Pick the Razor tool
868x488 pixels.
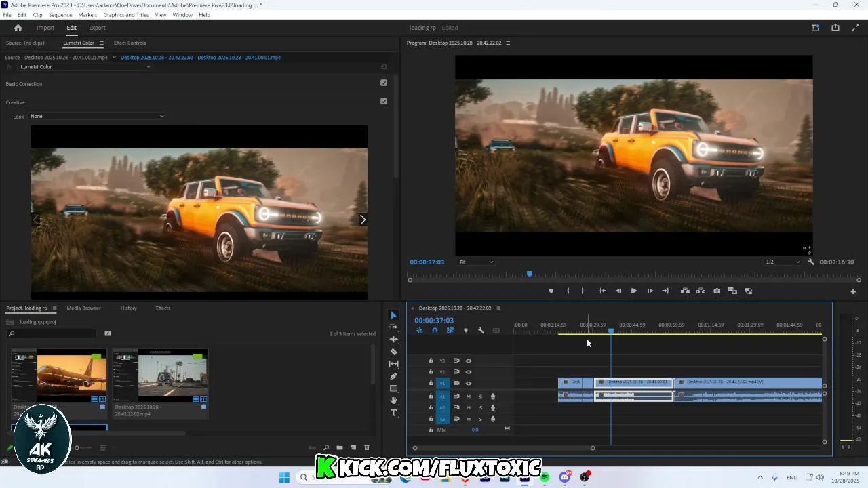click(x=393, y=352)
